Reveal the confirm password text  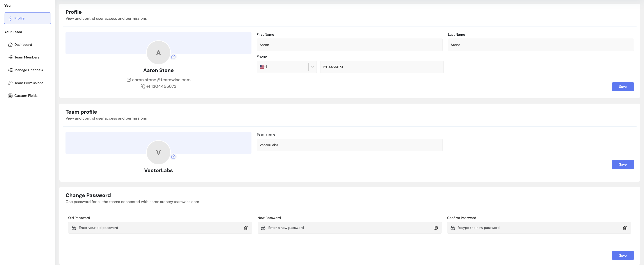(x=625, y=228)
